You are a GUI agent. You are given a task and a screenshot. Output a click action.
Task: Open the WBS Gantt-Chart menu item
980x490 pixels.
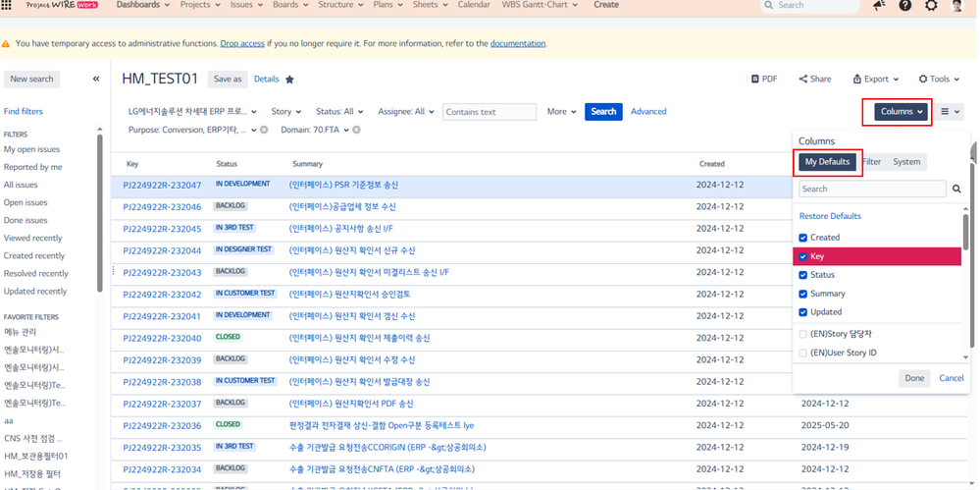[539, 4]
